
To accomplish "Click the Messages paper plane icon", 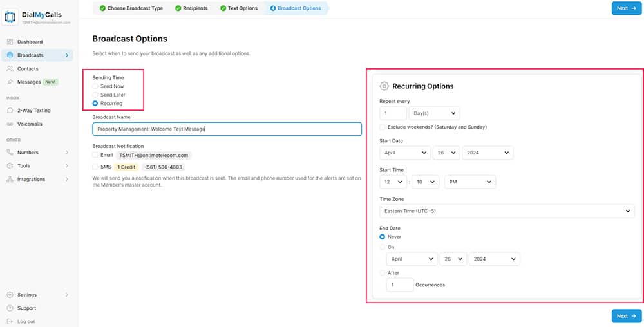I will [x=10, y=82].
